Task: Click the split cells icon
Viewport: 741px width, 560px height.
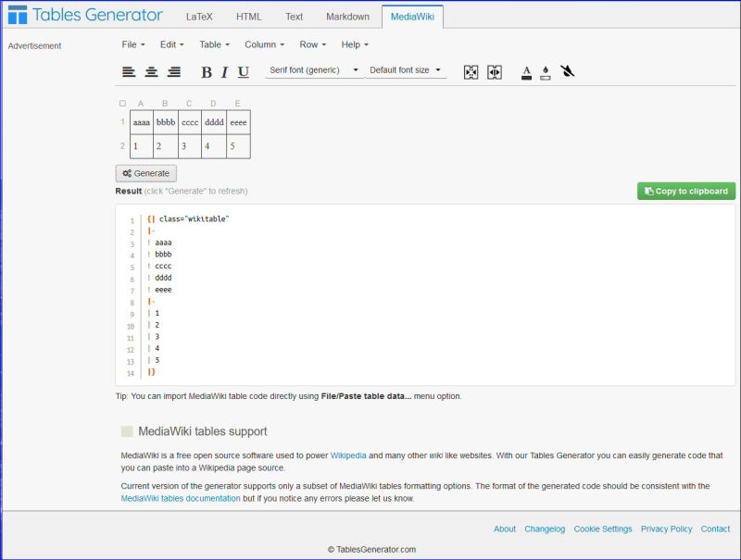Action: click(x=495, y=72)
